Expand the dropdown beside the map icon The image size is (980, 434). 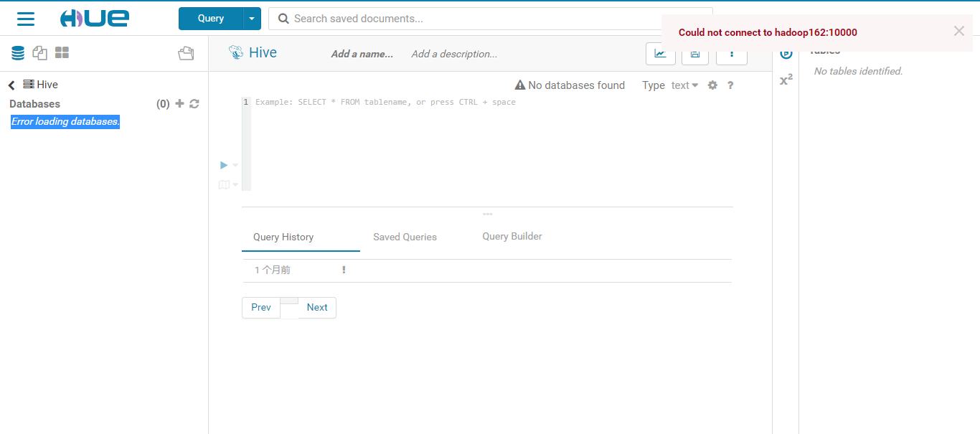pos(235,185)
